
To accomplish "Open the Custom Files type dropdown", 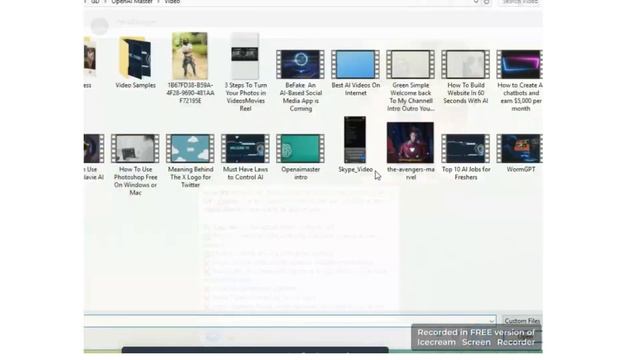I will pos(522,321).
